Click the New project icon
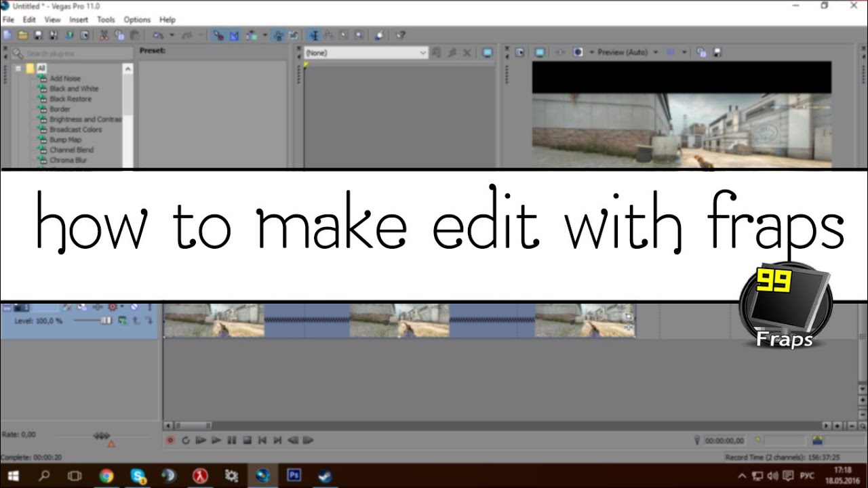This screenshot has height=488, width=868. 7,35
